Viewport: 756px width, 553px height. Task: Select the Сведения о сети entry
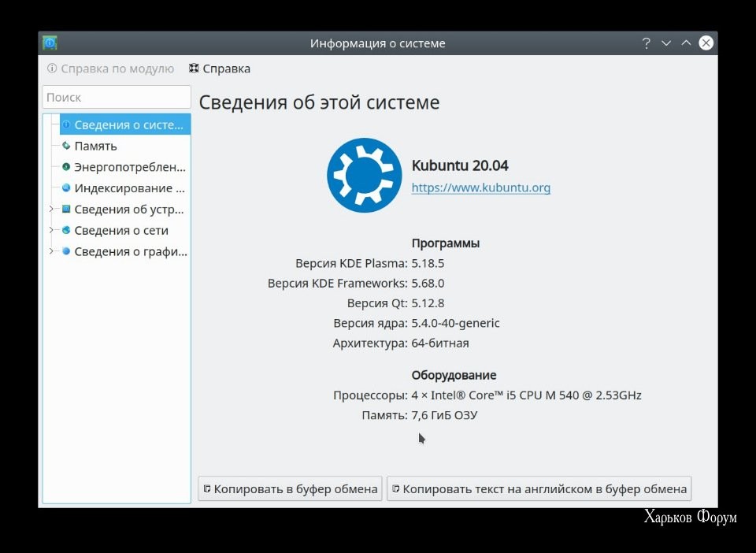pos(121,231)
